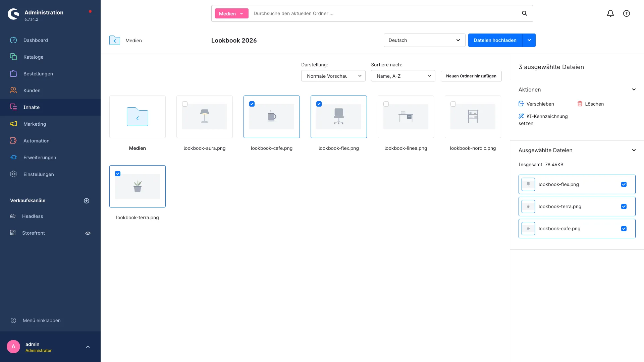Viewport: 644px width, 362px height.
Task: Click Neuen Ordner hinzufügen button
Action: (x=471, y=76)
